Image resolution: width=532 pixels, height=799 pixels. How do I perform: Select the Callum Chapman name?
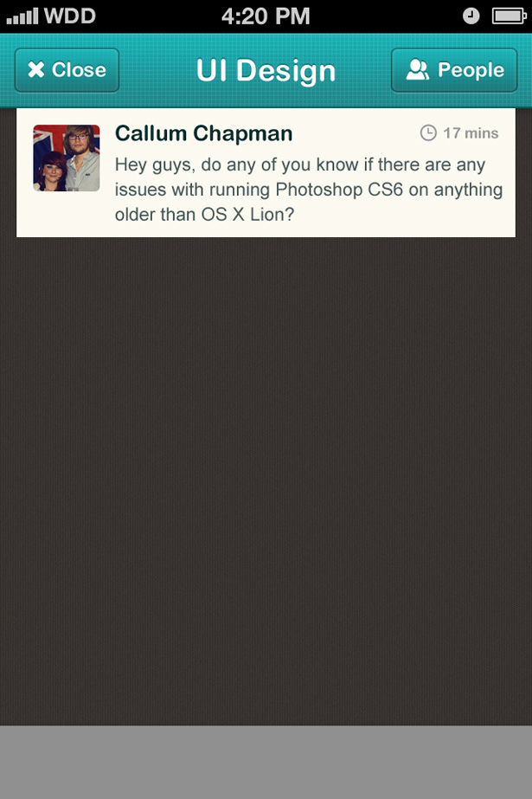coord(204,133)
